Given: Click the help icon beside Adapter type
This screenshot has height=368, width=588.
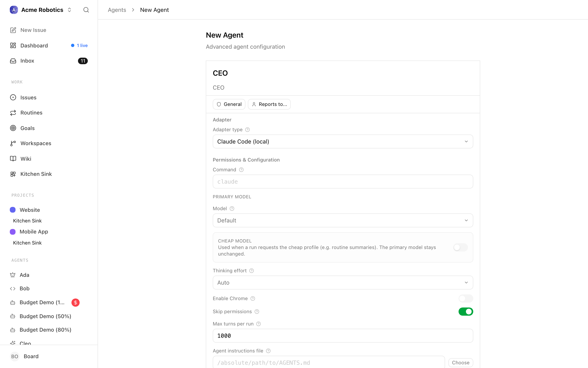Looking at the screenshot, I should [x=247, y=130].
